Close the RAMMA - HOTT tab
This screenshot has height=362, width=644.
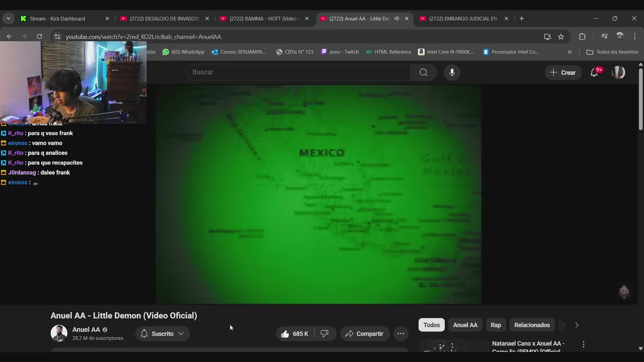(307, 19)
